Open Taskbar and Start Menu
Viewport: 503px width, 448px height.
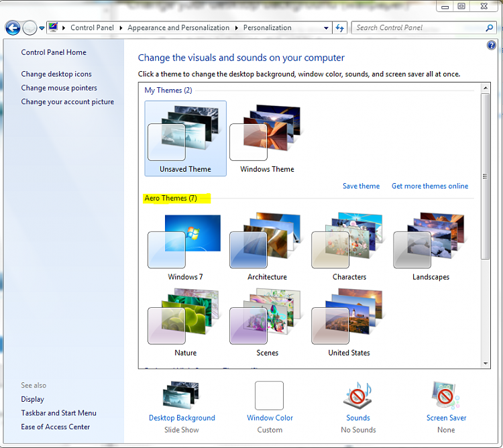tap(59, 413)
